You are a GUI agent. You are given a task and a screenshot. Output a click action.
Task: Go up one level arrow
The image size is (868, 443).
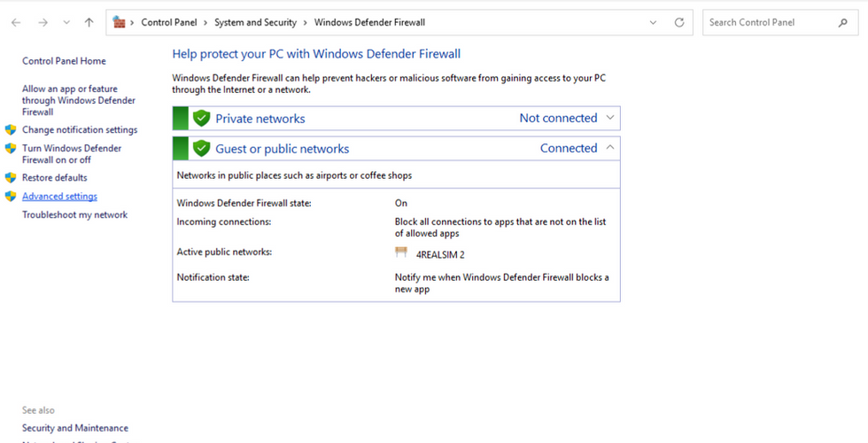tap(89, 23)
